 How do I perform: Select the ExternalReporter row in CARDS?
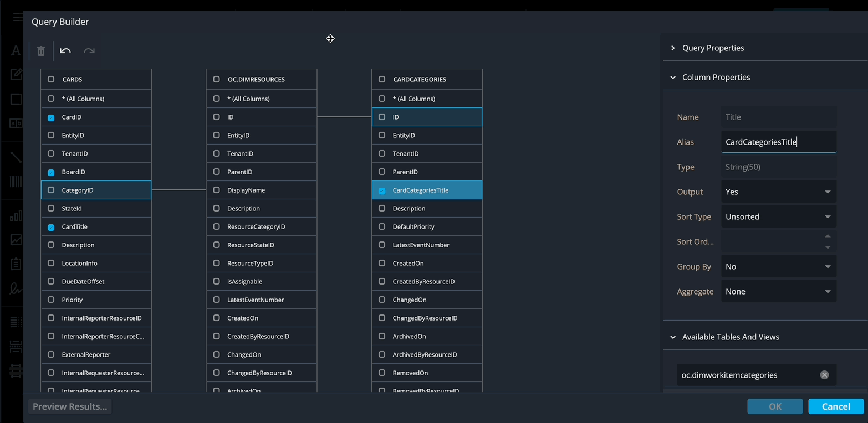tap(96, 354)
